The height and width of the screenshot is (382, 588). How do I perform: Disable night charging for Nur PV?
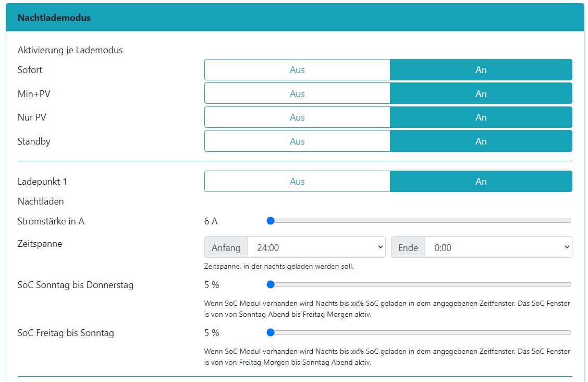(x=297, y=117)
